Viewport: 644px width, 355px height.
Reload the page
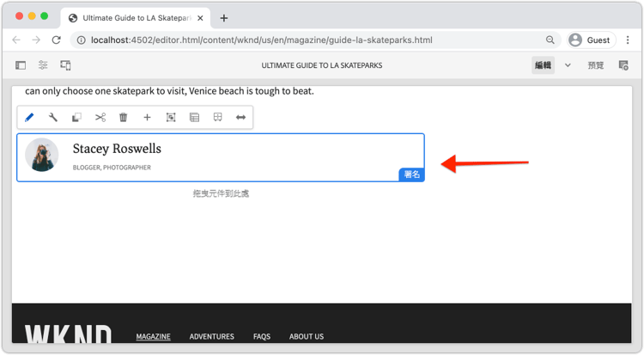point(57,40)
